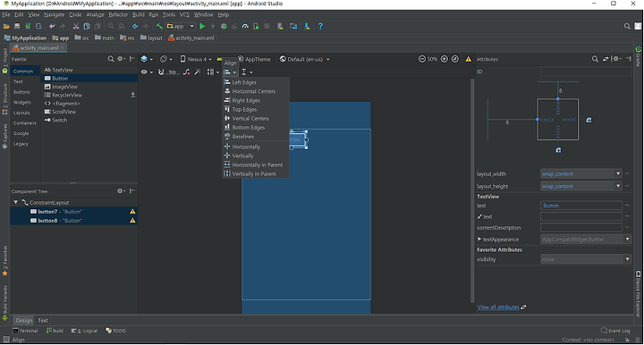Click the Debug app bug icon
Viewport: 644px width, 345px height.
click(x=224, y=26)
